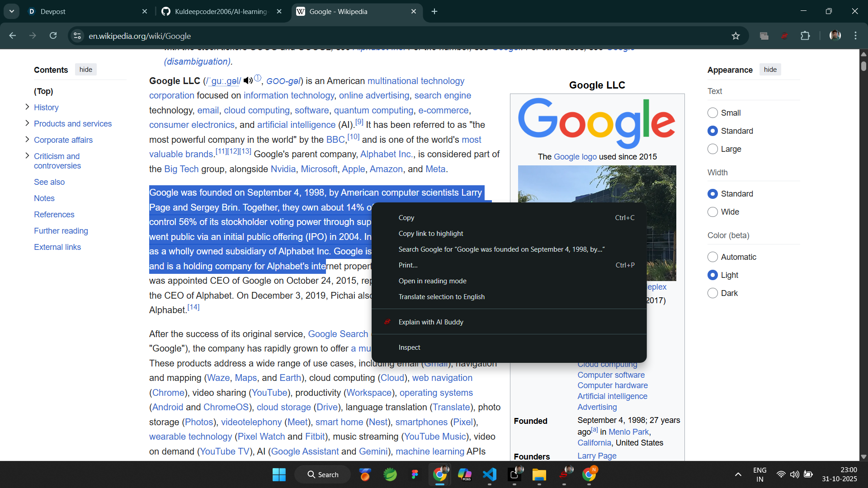868x488 pixels.
Task: Click the page vertical scrollbar thumb
Action: (x=863, y=66)
